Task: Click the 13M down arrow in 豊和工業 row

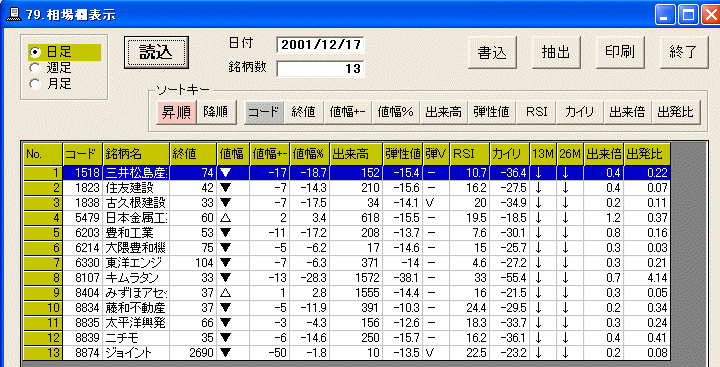Action: tap(539, 233)
